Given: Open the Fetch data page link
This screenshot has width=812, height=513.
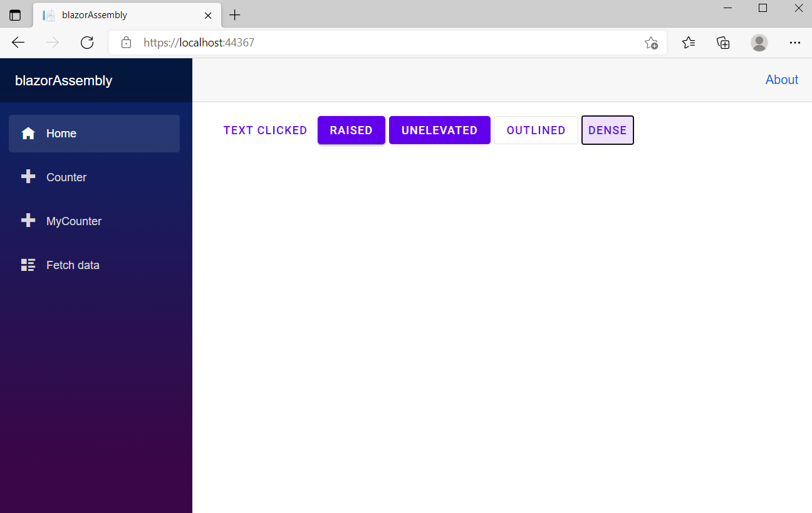Looking at the screenshot, I should tap(94, 265).
